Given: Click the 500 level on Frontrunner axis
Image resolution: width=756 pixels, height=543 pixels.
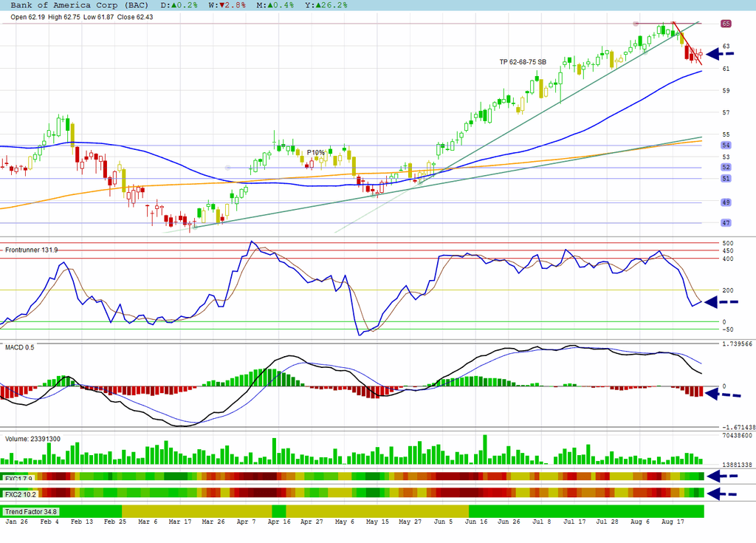Looking at the screenshot, I should click(728, 243).
